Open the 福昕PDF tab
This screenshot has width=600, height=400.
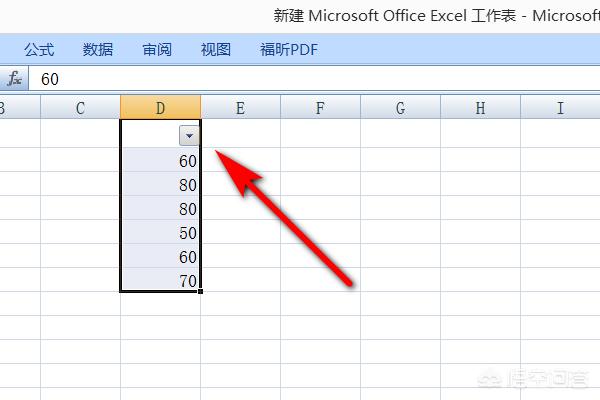[288, 49]
